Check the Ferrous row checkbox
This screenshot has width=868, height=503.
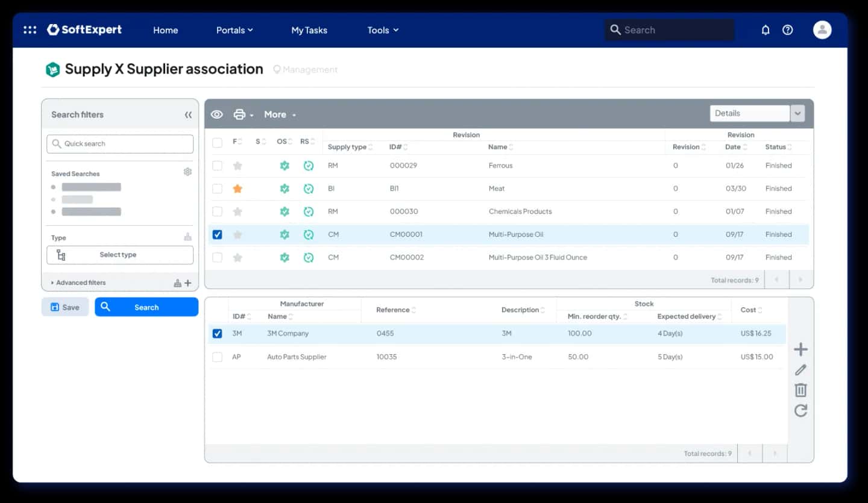218,166
